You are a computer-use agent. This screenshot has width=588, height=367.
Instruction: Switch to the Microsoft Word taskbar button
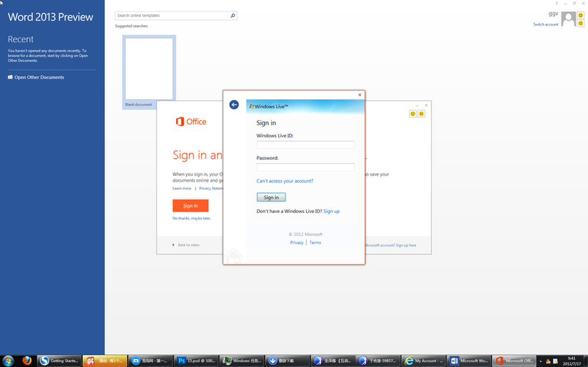point(469,361)
